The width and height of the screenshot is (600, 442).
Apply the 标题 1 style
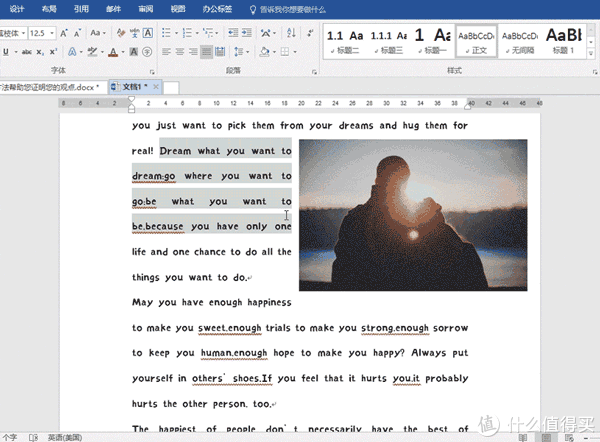point(564,41)
